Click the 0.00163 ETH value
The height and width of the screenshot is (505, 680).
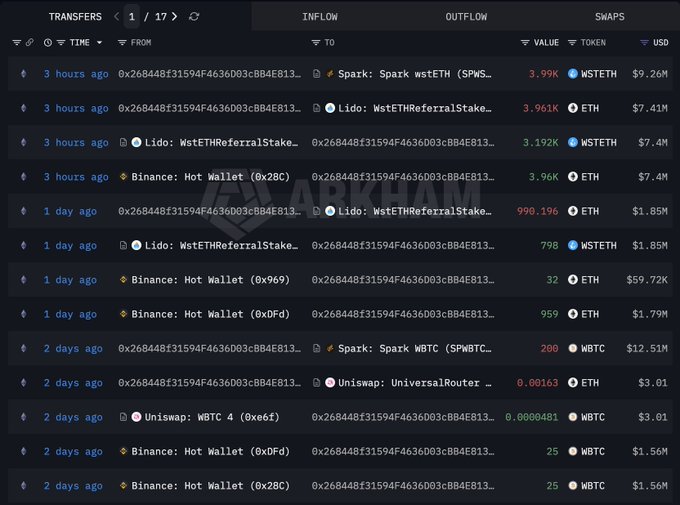point(537,382)
